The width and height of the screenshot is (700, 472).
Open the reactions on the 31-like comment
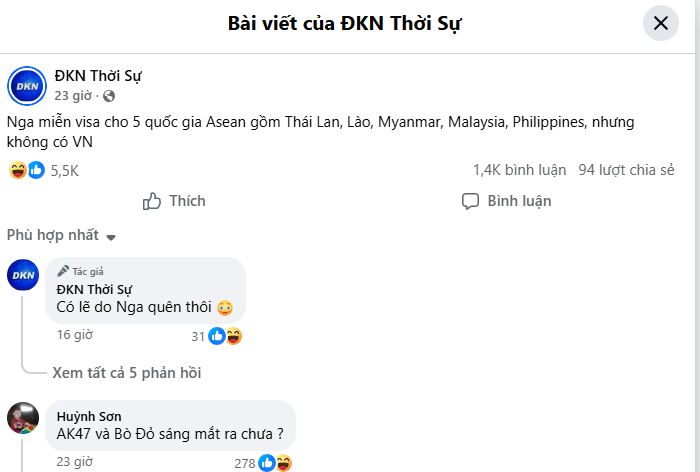point(217,336)
